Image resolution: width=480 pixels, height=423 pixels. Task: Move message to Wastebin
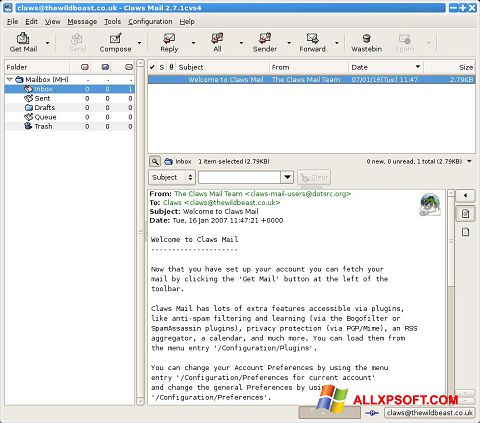[366, 43]
